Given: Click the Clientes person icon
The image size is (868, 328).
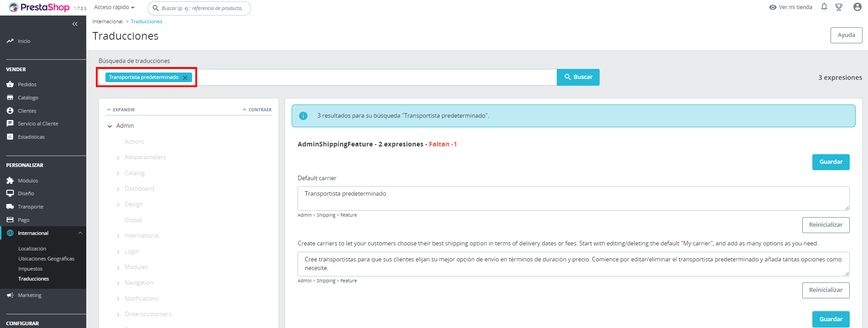Looking at the screenshot, I should click(10, 111).
